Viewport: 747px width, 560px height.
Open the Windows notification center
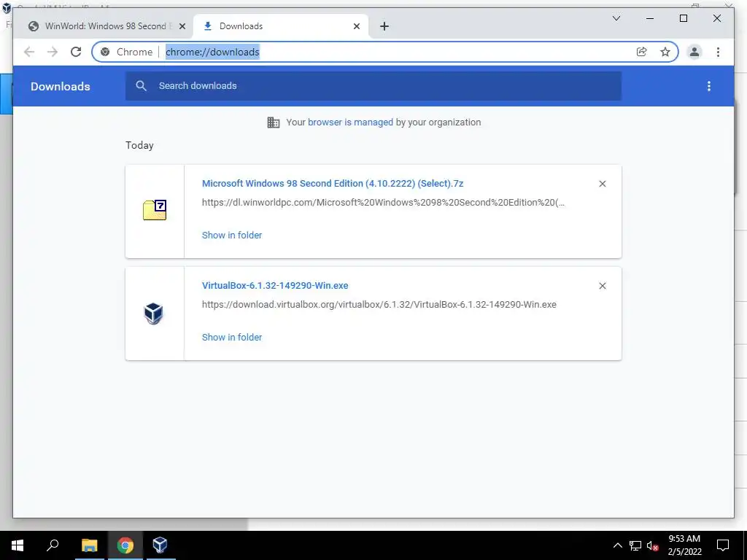click(x=723, y=545)
